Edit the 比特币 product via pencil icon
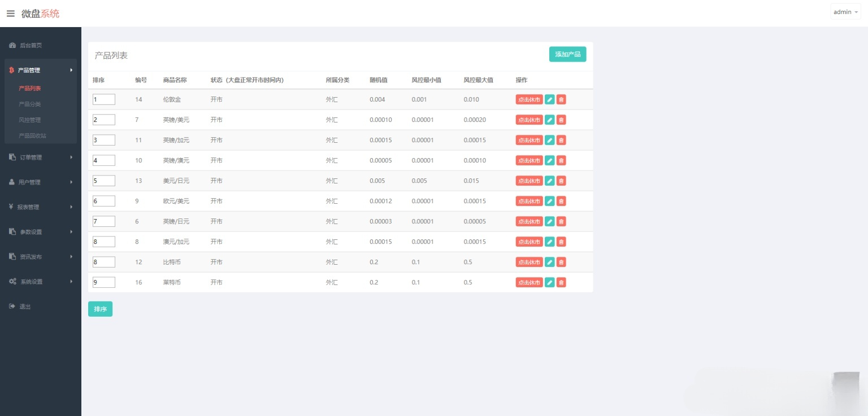The width and height of the screenshot is (868, 416). pyautogui.click(x=549, y=262)
